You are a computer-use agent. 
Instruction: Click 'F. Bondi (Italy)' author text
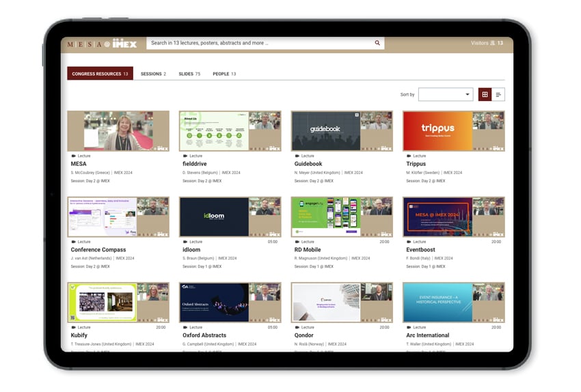(418, 258)
